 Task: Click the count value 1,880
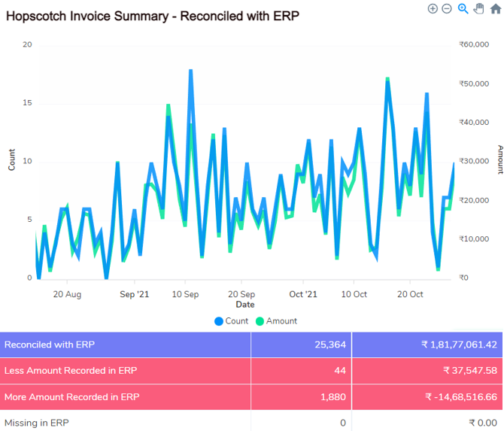pyautogui.click(x=333, y=397)
